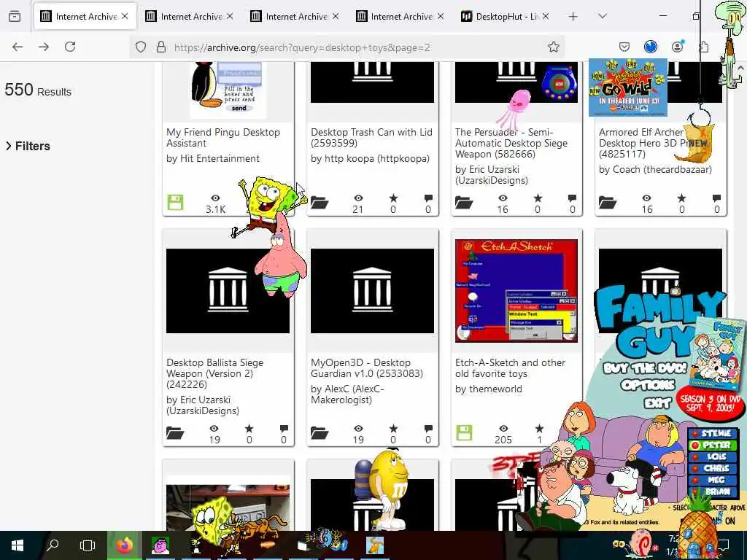Select LOIS radio button in Family Guy window
This screenshot has height=560, width=747.
click(x=695, y=456)
